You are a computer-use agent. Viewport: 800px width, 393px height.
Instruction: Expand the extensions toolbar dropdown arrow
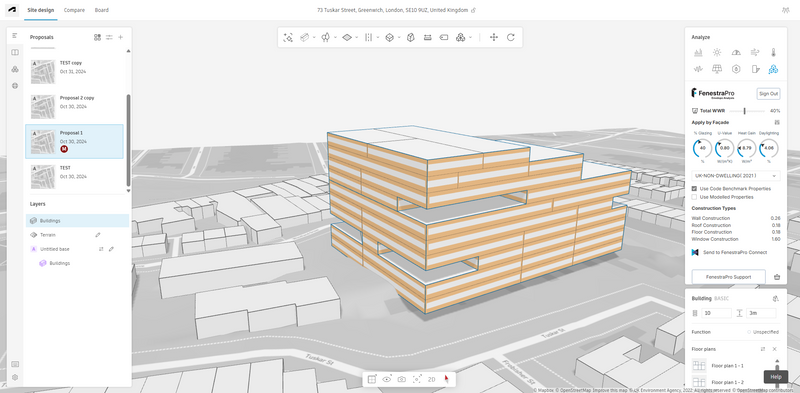pos(470,37)
